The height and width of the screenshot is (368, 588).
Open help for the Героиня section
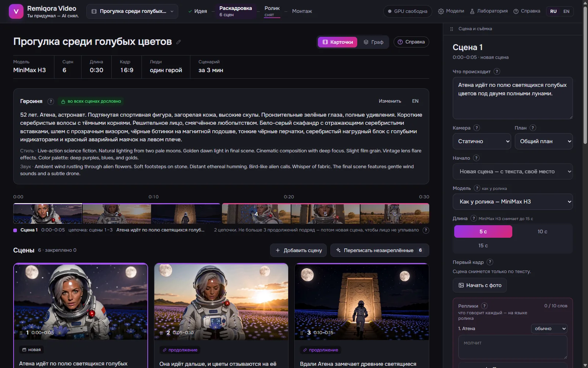tap(51, 101)
